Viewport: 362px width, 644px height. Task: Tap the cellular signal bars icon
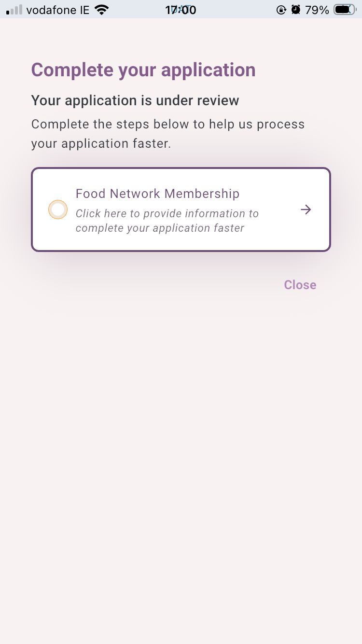pyautogui.click(x=14, y=10)
